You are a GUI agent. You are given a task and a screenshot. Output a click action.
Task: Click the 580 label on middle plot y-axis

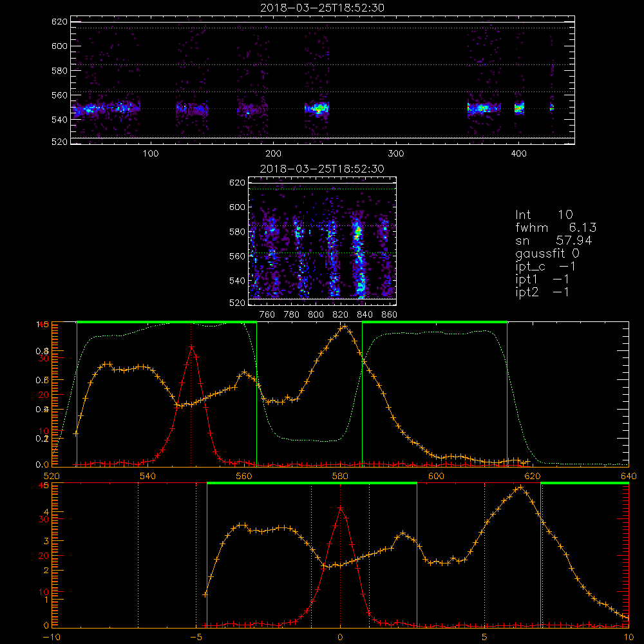click(x=237, y=232)
